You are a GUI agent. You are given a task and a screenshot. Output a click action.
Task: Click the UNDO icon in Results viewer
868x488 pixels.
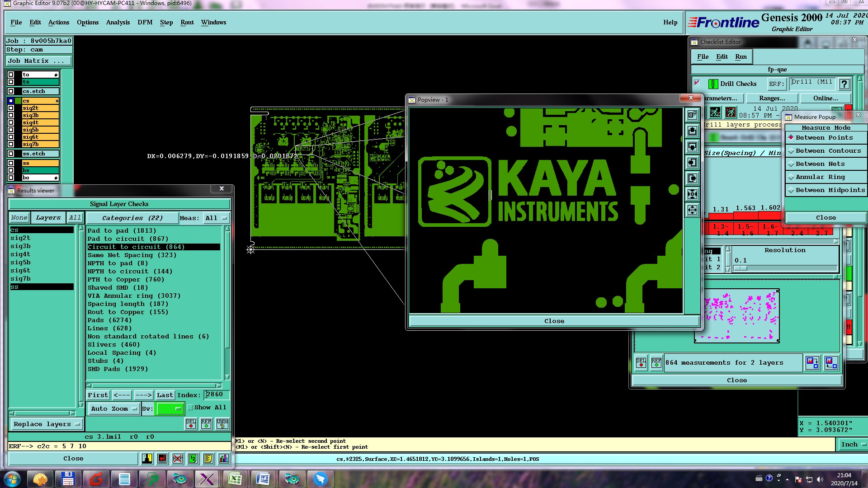[222, 423]
